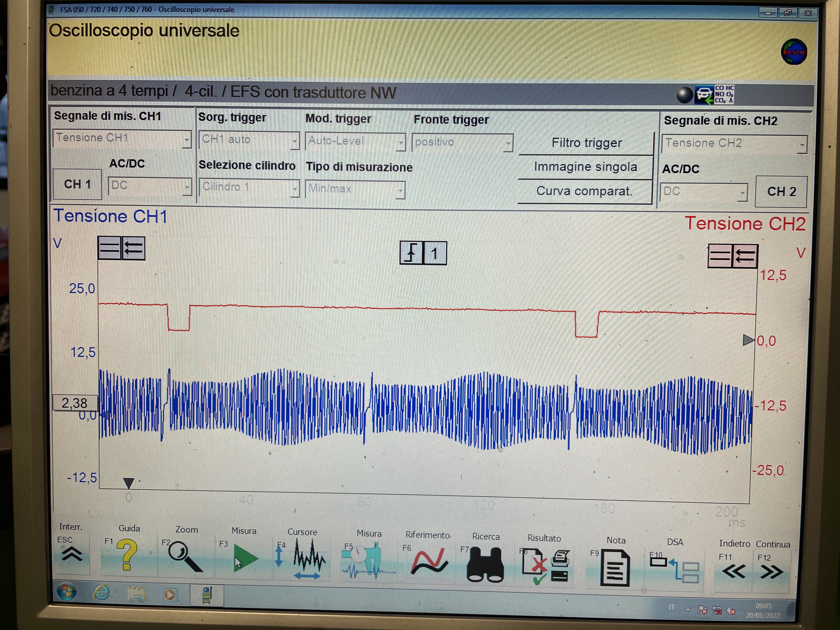This screenshot has height=630, width=840.
Task: Toggle the trigger rising edge icon
Action: point(411,253)
